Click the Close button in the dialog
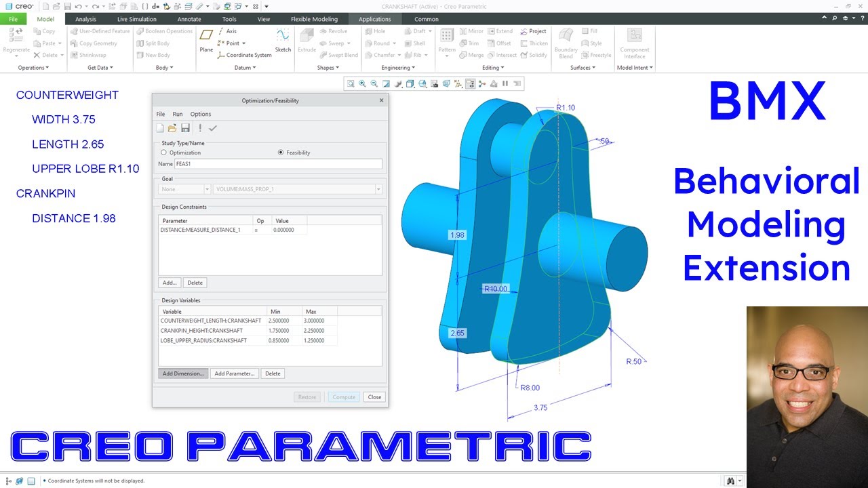 [374, 397]
